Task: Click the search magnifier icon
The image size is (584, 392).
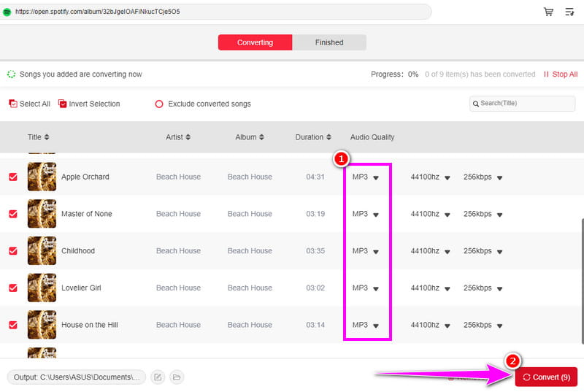Action: tap(476, 104)
